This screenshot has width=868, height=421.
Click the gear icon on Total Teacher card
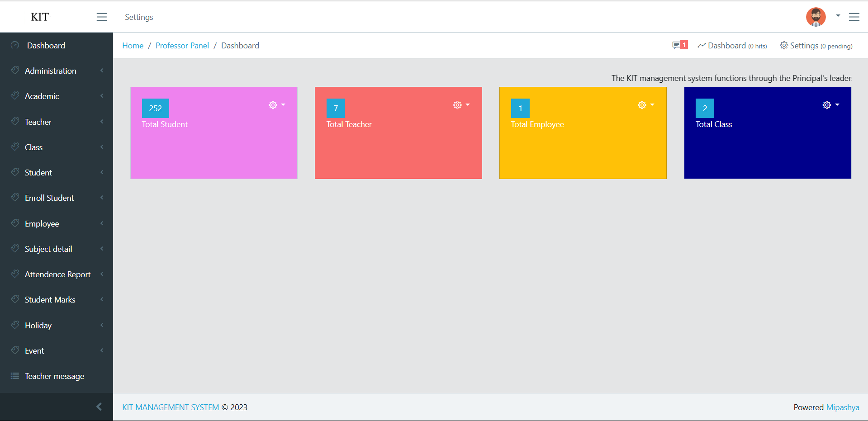(x=457, y=105)
